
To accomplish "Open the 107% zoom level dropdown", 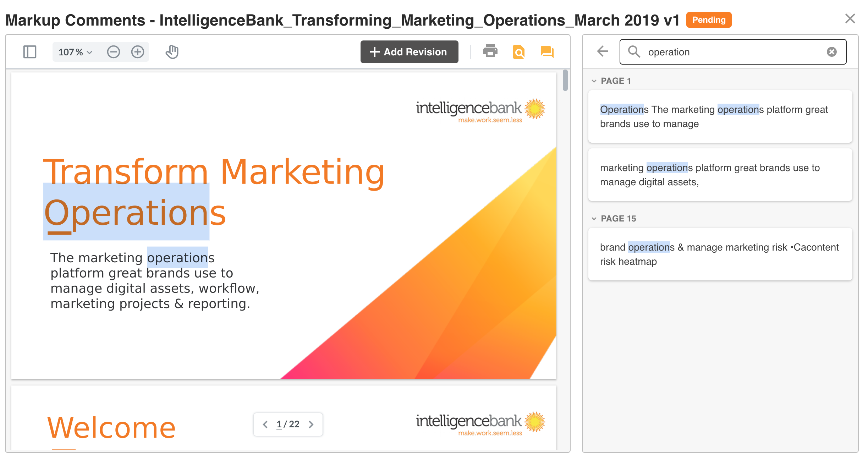I will [x=75, y=52].
